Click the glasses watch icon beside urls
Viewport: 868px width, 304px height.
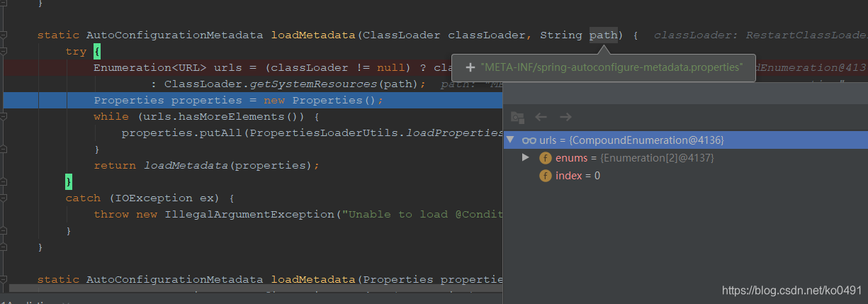click(x=529, y=140)
